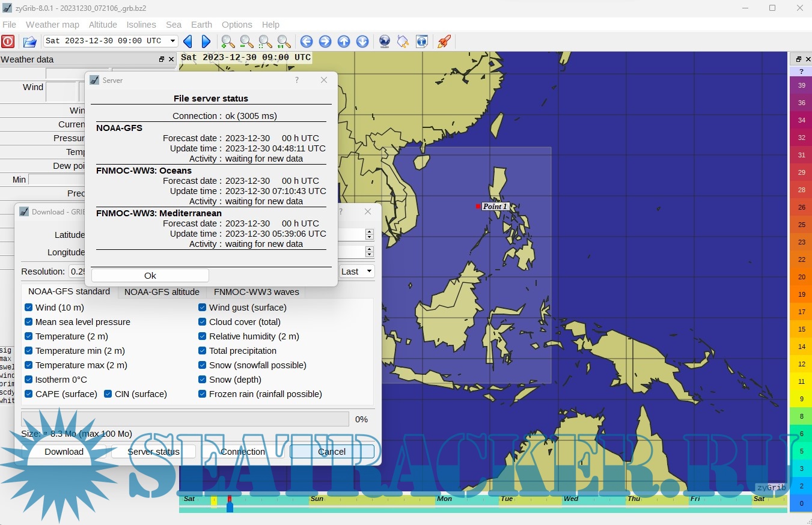The height and width of the screenshot is (525, 812).
Task: Expand the Last run dropdown
Action: coord(357,272)
